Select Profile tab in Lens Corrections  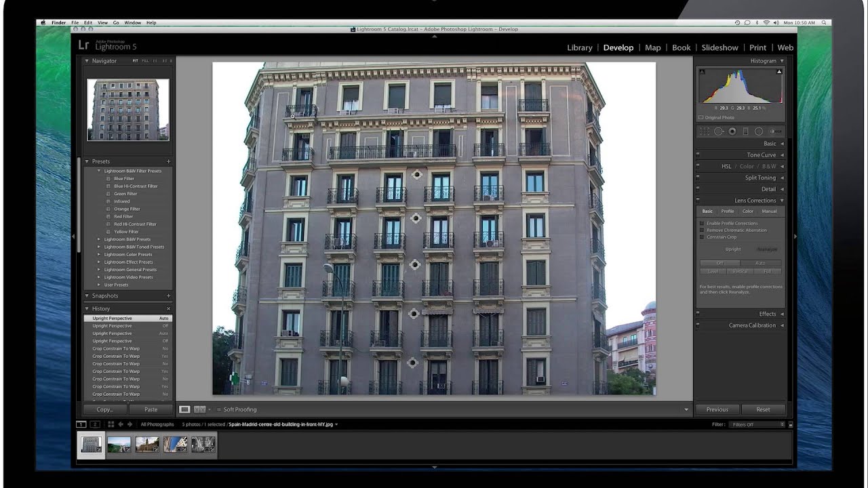point(728,211)
